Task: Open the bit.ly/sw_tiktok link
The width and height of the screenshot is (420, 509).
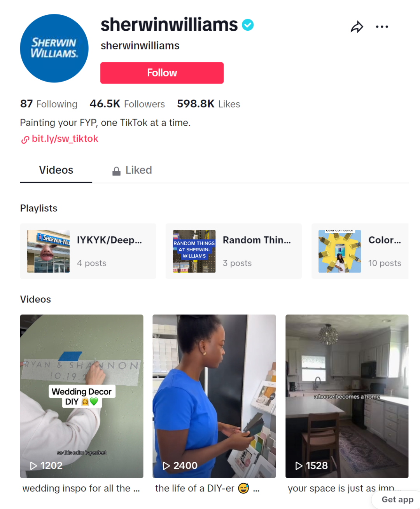Action: (65, 139)
